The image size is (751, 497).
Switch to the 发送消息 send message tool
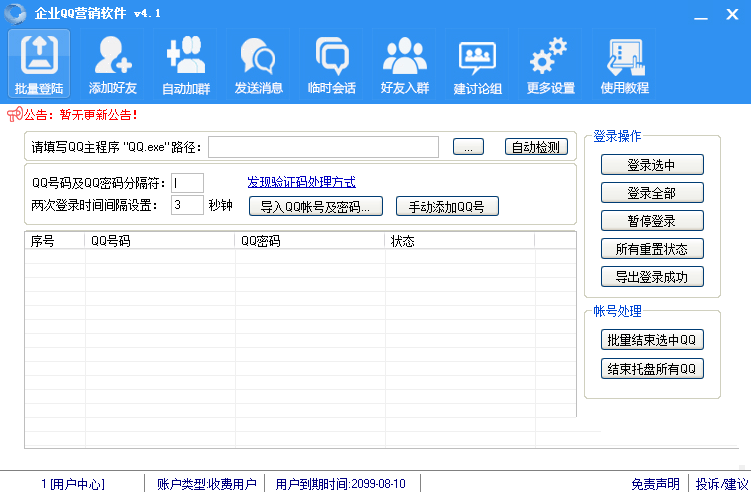click(x=258, y=64)
